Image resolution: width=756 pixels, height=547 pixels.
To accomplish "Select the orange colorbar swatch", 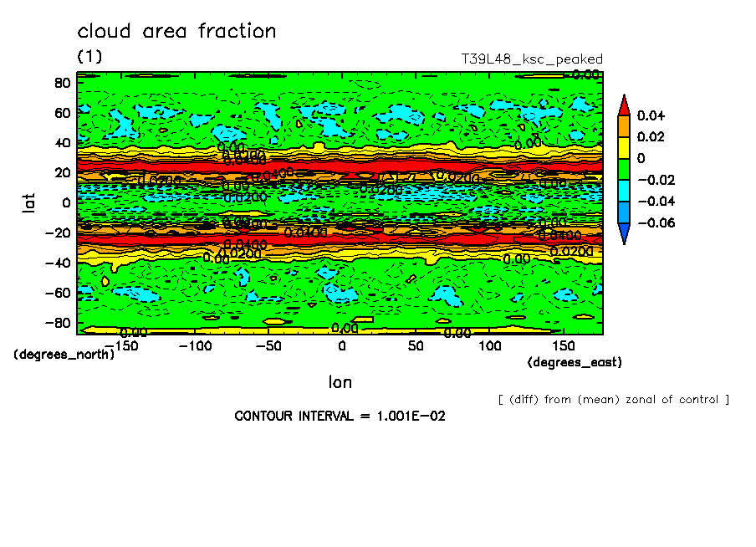I will (x=623, y=125).
